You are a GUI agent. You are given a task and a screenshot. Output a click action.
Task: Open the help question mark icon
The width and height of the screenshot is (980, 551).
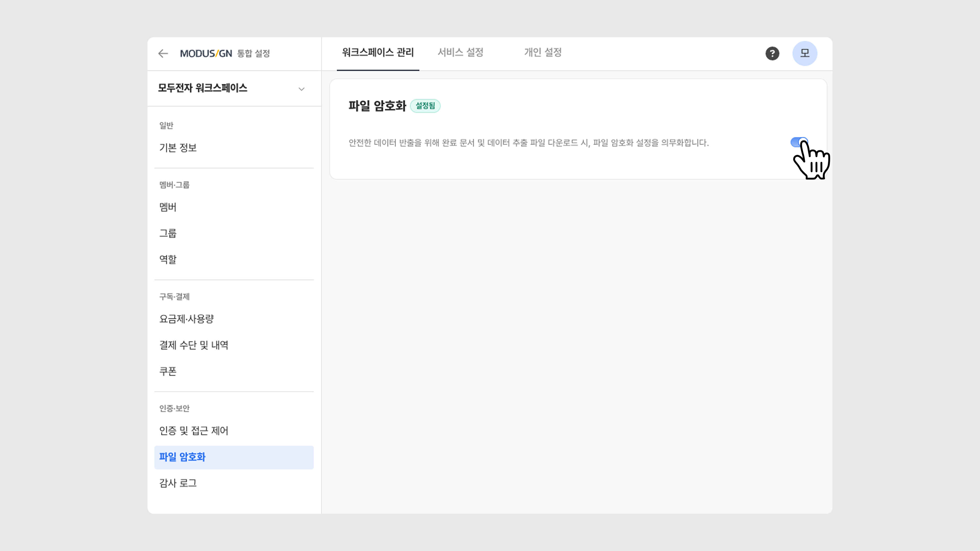click(772, 54)
